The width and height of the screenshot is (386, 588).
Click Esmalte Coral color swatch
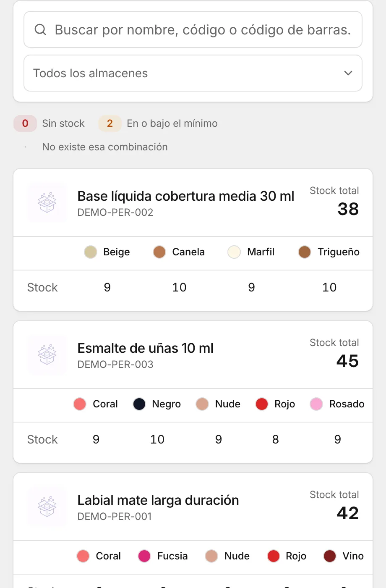(80, 404)
